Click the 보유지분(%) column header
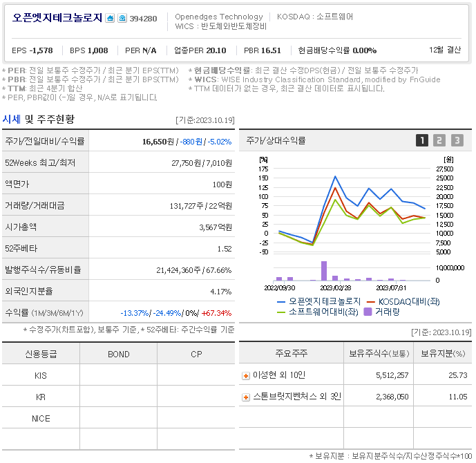 click(443, 353)
